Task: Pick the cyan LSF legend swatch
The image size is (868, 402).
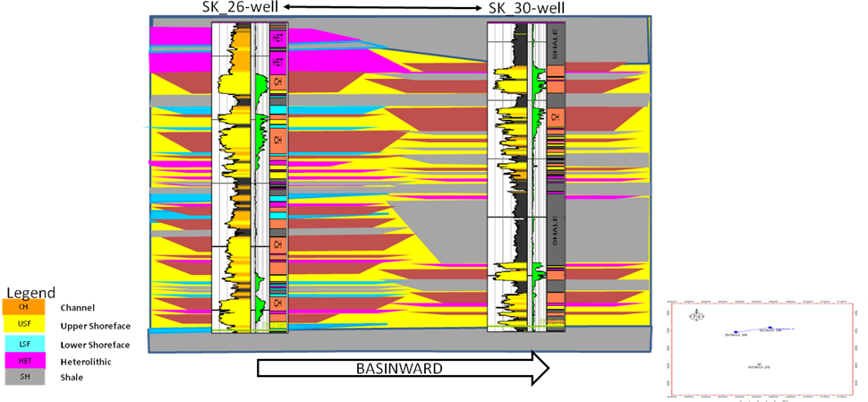Action: click(23, 343)
